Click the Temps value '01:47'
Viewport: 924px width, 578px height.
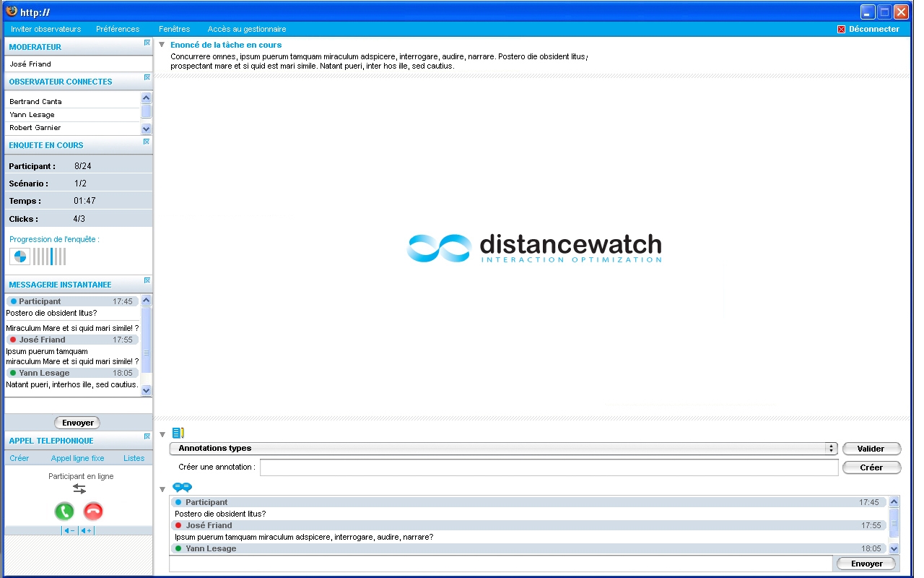tap(84, 201)
